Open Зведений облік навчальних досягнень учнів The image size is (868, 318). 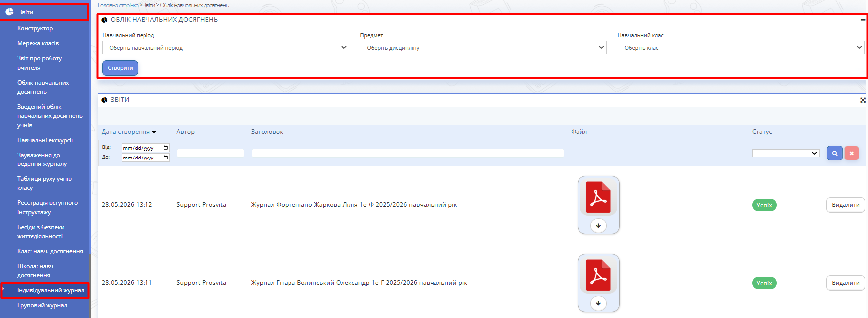tap(50, 116)
